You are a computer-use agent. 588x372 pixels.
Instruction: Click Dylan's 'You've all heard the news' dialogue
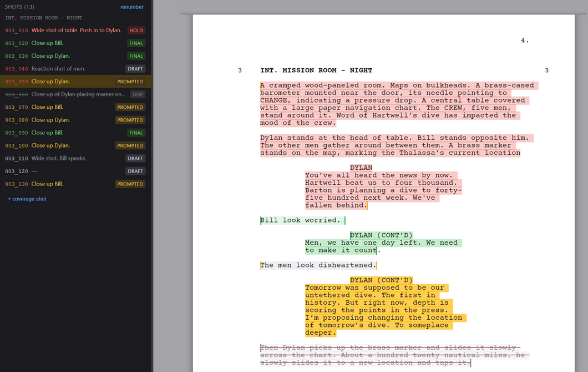383,190
